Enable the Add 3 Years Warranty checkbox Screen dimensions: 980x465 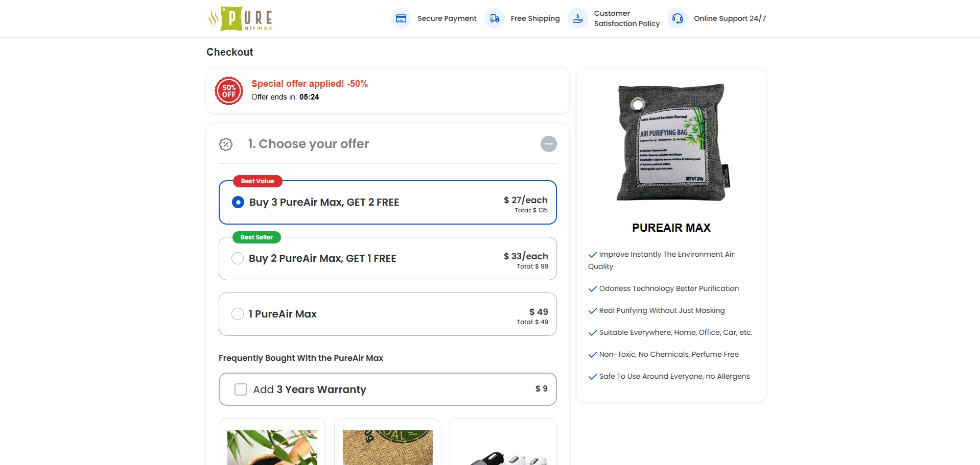(x=241, y=389)
